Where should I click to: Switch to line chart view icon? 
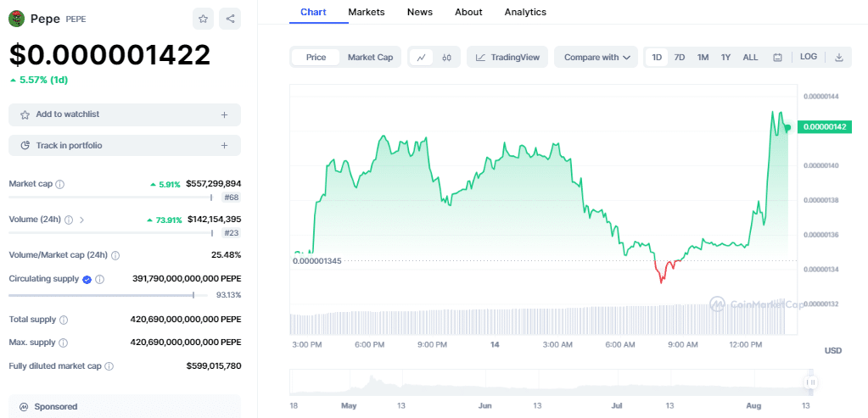[x=421, y=58]
